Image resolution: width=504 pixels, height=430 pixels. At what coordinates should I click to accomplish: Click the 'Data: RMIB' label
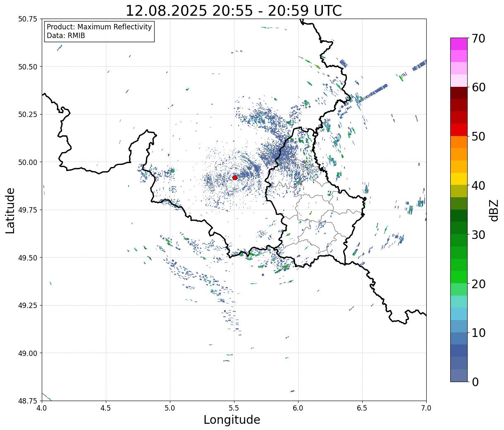coord(66,36)
